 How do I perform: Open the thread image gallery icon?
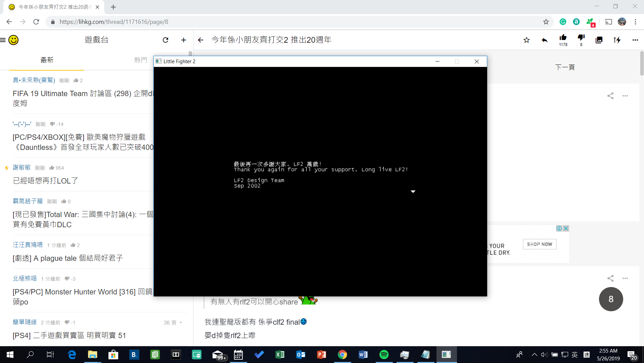(599, 40)
